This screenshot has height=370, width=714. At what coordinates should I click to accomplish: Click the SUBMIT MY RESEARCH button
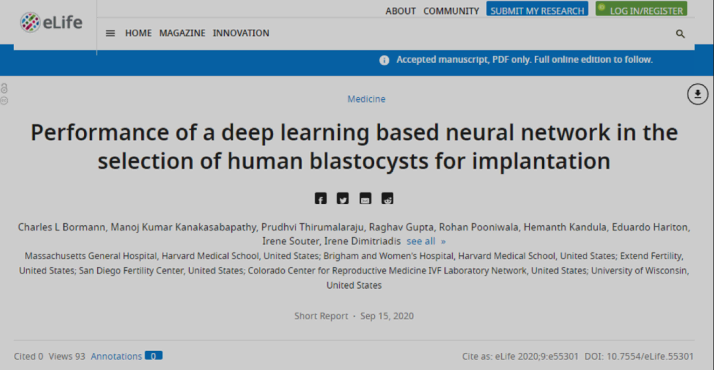[x=537, y=9]
